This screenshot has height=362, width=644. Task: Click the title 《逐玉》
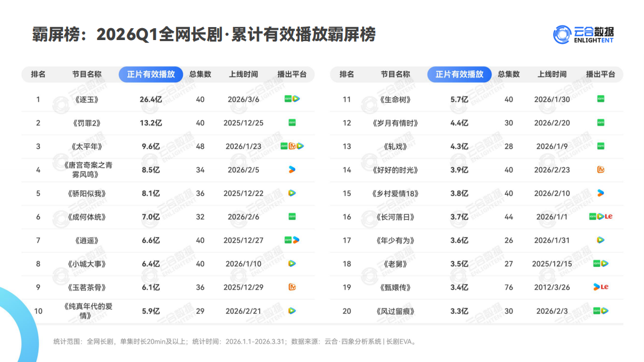point(87,100)
